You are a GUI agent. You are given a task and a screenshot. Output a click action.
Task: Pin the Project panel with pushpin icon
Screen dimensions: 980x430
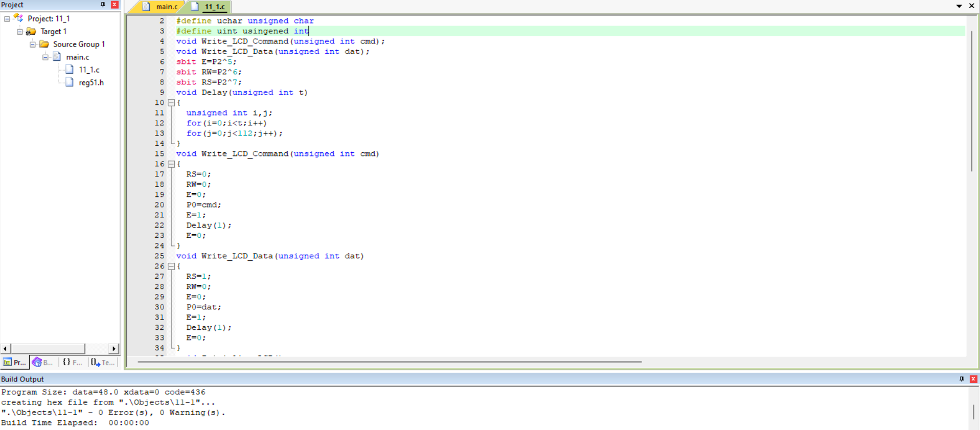coord(103,5)
